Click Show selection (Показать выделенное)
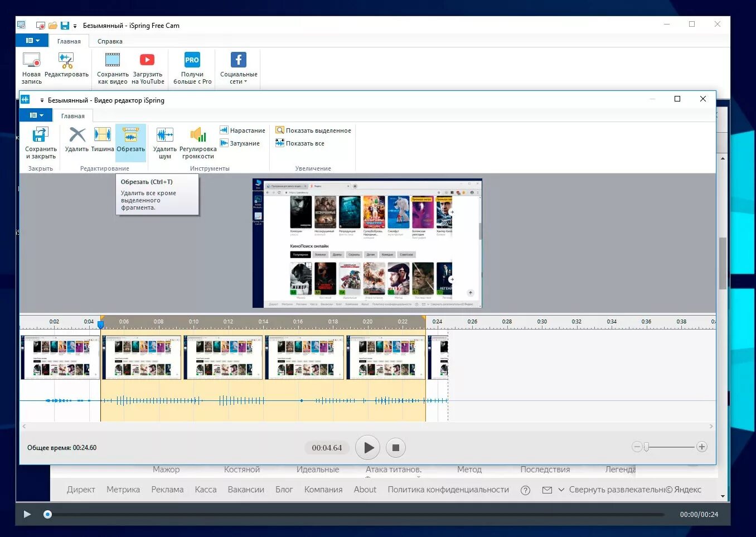Image resolution: width=756 pixels, height=537 pixels. coord(313,130)
